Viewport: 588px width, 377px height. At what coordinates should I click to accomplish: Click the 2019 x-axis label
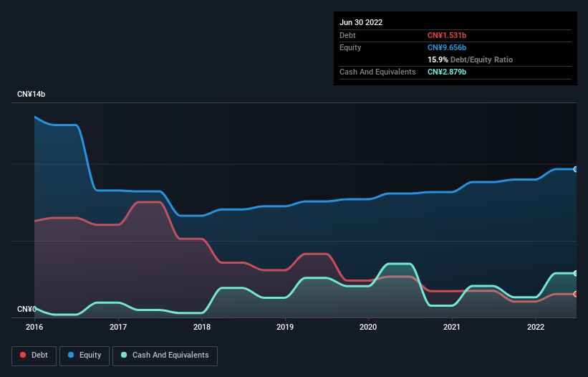tap(285, 327)
